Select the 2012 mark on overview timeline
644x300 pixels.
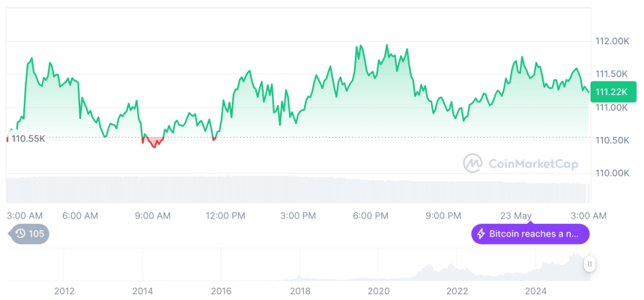pyautogui.click(x=64, y=290)
